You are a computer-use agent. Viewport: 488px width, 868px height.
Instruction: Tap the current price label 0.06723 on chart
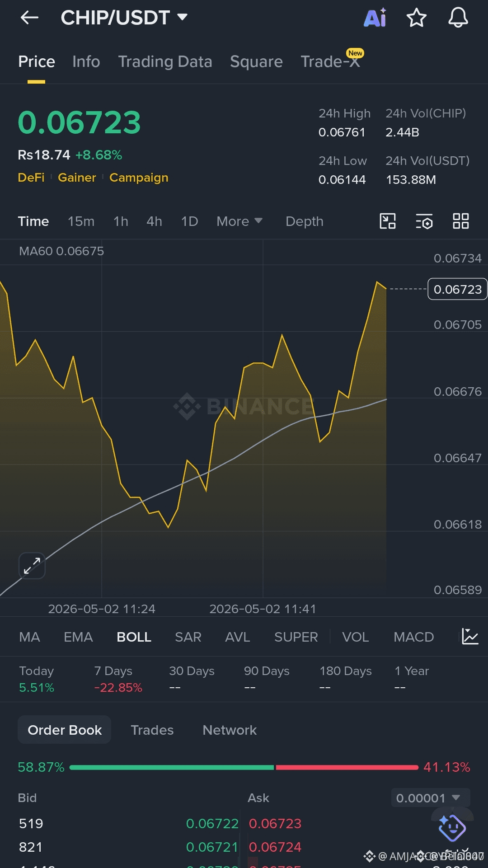[x=457, y=289]
